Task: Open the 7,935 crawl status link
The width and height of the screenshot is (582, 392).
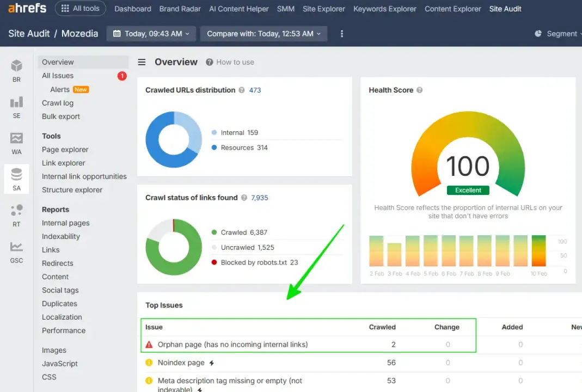Action: click(x=260, y=198)
